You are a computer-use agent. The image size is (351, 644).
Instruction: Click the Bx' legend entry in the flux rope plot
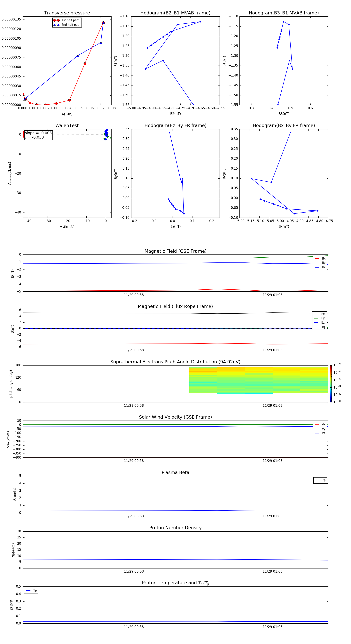click(320, 314)
